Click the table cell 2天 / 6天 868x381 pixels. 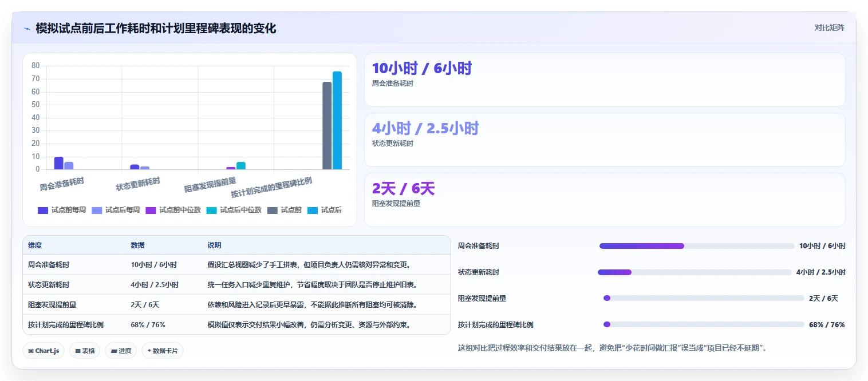[145, 305]
